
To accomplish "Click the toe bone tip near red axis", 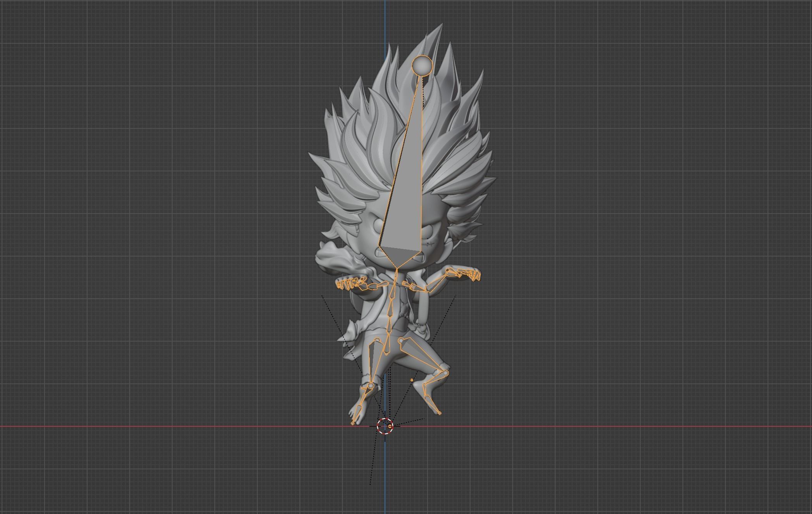I will (353, 423).
